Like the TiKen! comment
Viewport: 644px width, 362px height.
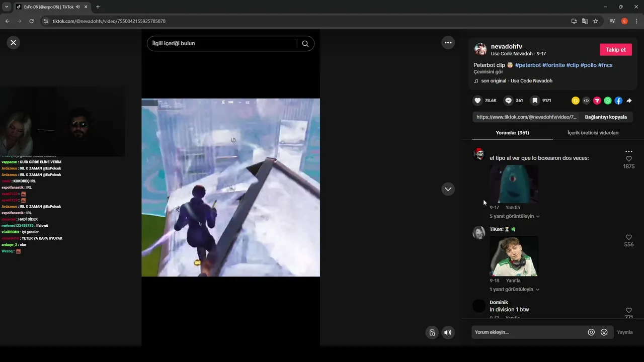tap(628, 237)
